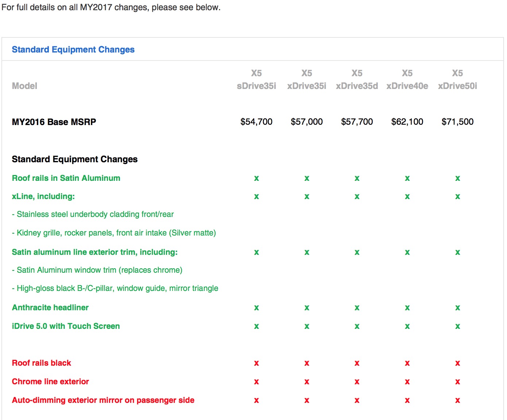This screenshot has width=507, height=420.
Task: Click xDrive50i x mark in Roof rails in Satin Aluminum row
Action: pos(458,178)
